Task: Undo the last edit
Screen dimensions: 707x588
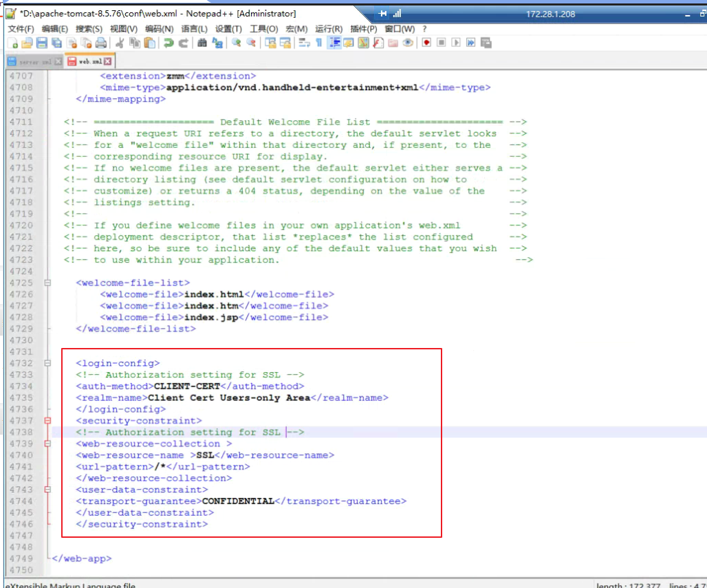Action: point(168,43)
